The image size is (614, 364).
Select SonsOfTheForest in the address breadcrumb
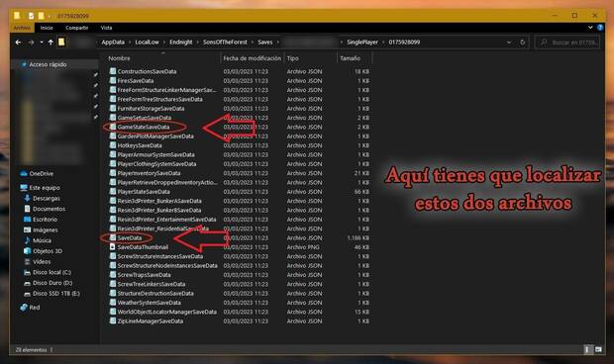tap(225, 43)
